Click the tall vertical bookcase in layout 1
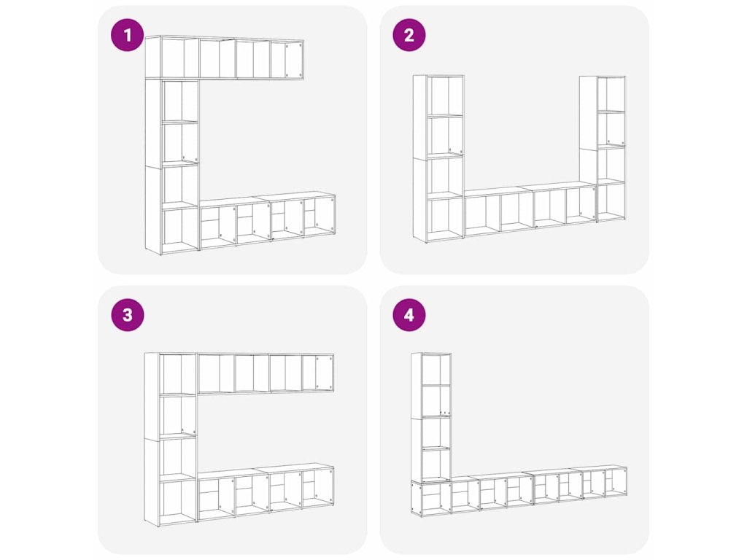The height and width of the screenshot is (560, 747). point(172,167)
